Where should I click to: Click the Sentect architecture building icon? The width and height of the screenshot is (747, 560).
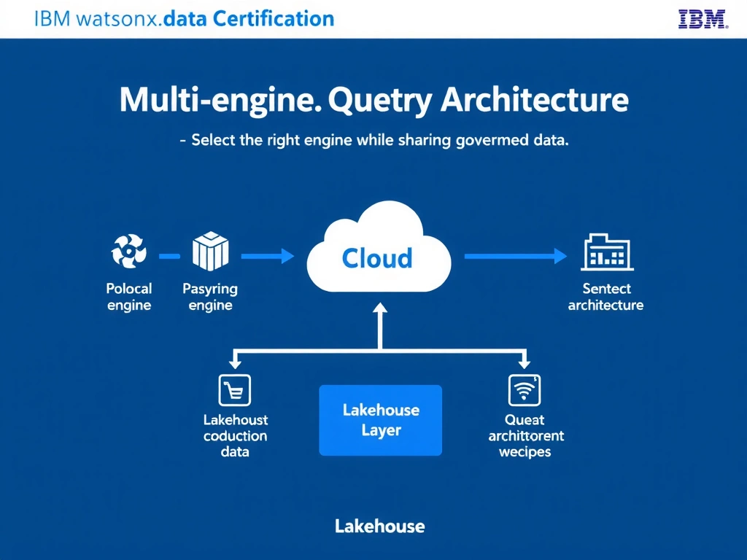click(x=607, y=252)
